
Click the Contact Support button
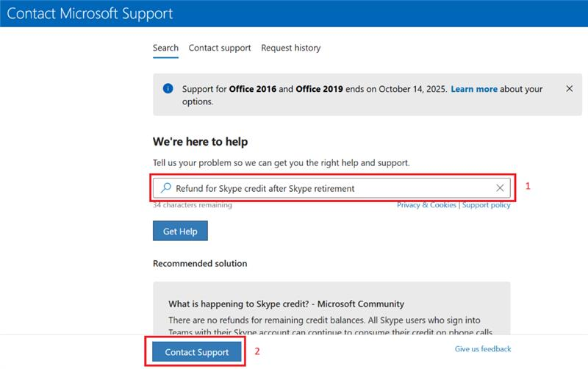[197, 352]
